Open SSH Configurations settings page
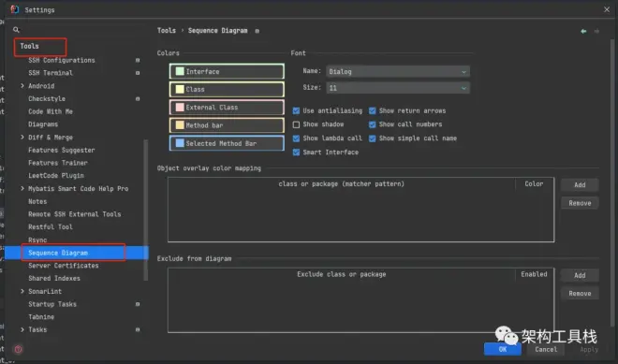The height and width of the screenshot is (364, 618). 62,60
